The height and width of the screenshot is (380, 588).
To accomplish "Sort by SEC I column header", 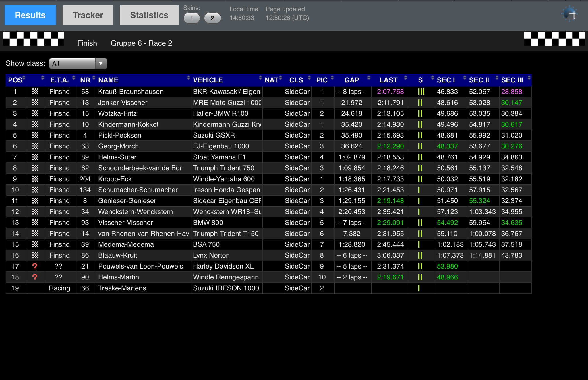I will pos(451,80).
